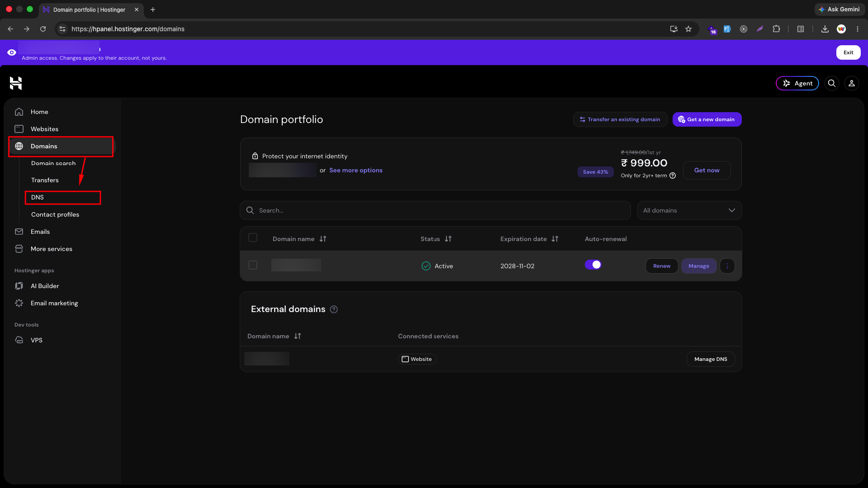Click the domain Search field
This screenshot has width=868, height=488.
pyautogui.click(x=435, y=210)
